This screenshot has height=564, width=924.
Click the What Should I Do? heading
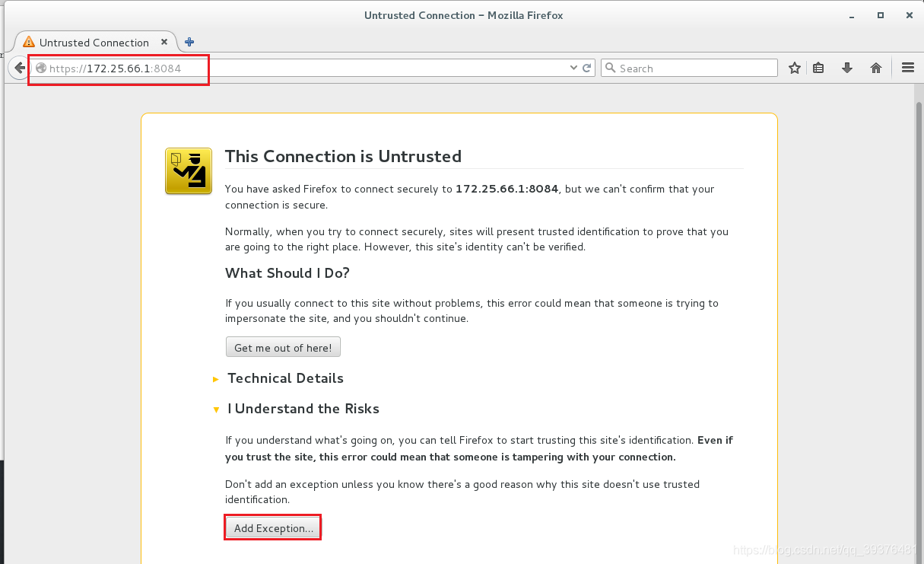coord(287,273)
